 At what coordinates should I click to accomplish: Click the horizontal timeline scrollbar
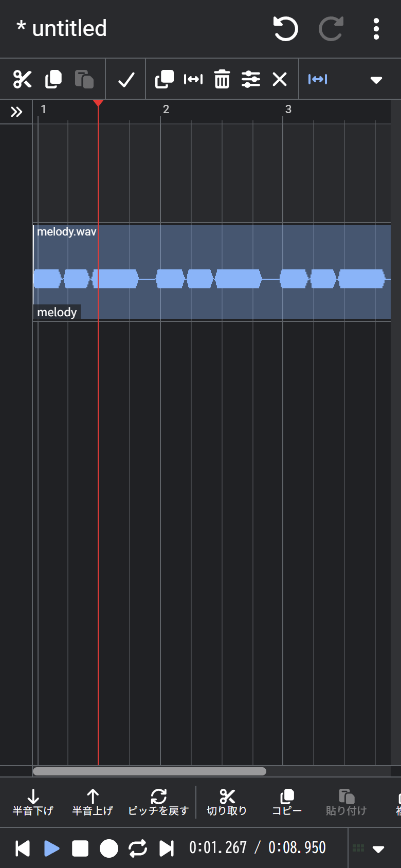[x=150, y=771]
